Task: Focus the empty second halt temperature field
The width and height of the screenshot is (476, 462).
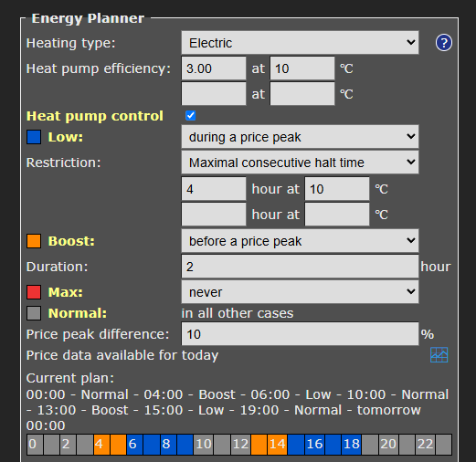Action: tap(337, 215)
